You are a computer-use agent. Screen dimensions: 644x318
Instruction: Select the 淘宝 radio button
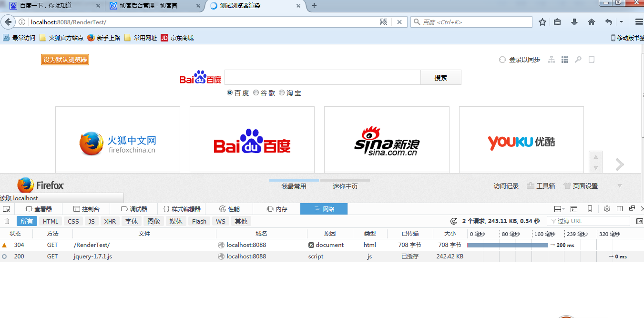[282, 92]
